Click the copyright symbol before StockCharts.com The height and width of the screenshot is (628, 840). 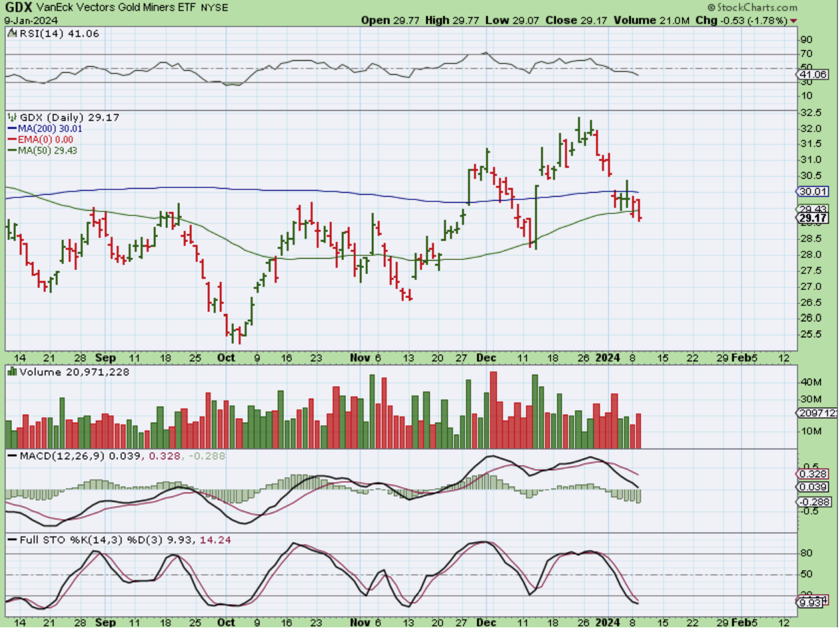click(x=711, y=8)
